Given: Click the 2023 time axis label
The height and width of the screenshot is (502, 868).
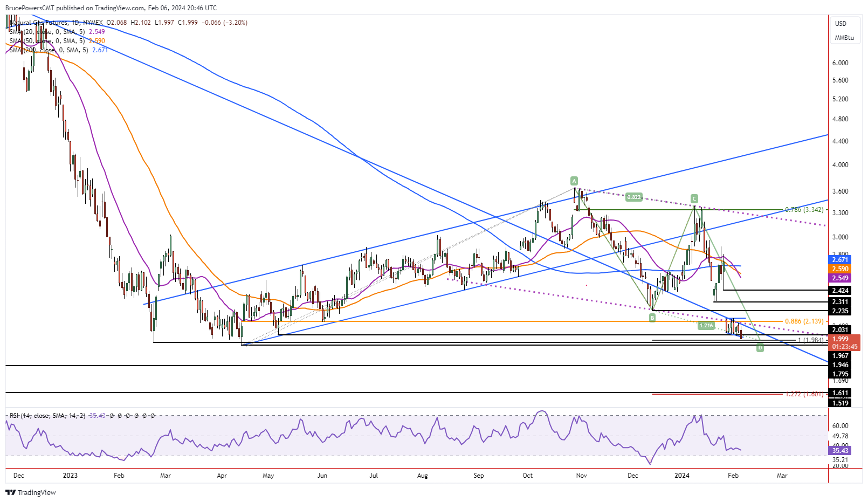Looking at the screenshot, I should click(70, 476).
